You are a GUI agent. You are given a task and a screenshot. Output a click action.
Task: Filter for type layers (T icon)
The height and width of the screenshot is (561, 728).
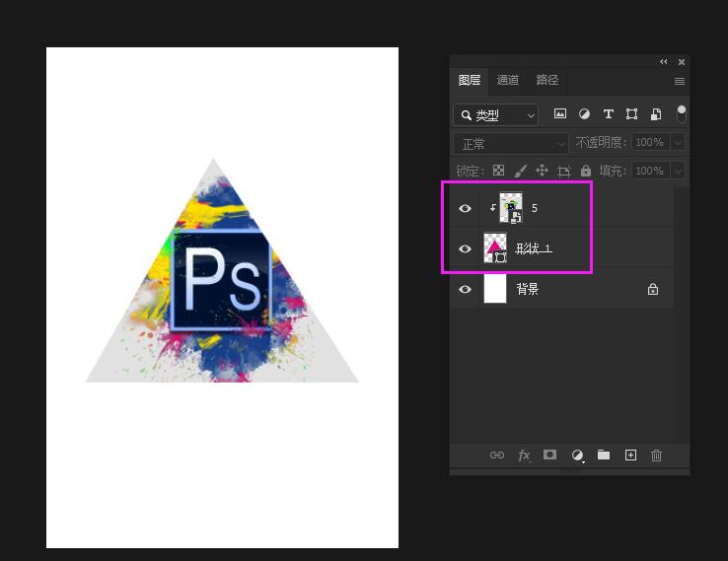point(609,113)
